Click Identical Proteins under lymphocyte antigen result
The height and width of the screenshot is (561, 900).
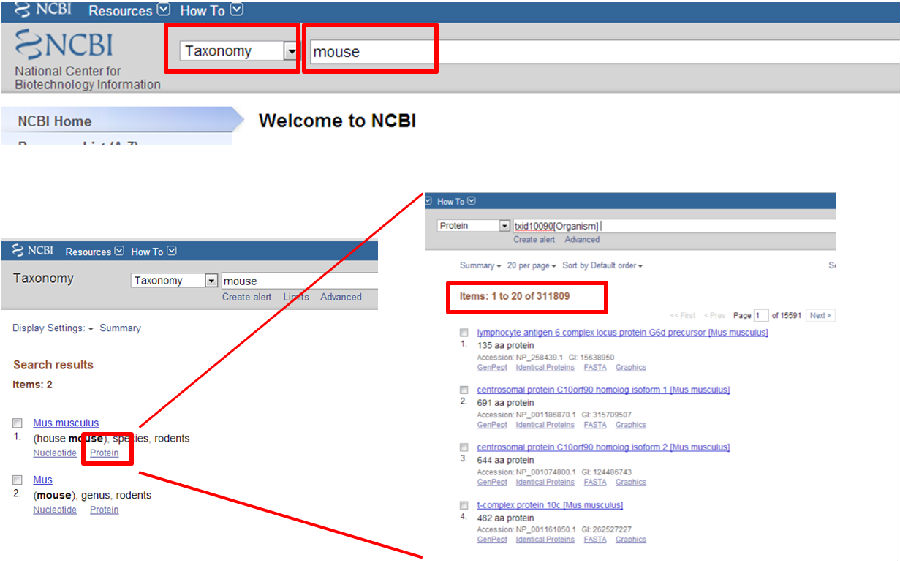click(545, 367)
